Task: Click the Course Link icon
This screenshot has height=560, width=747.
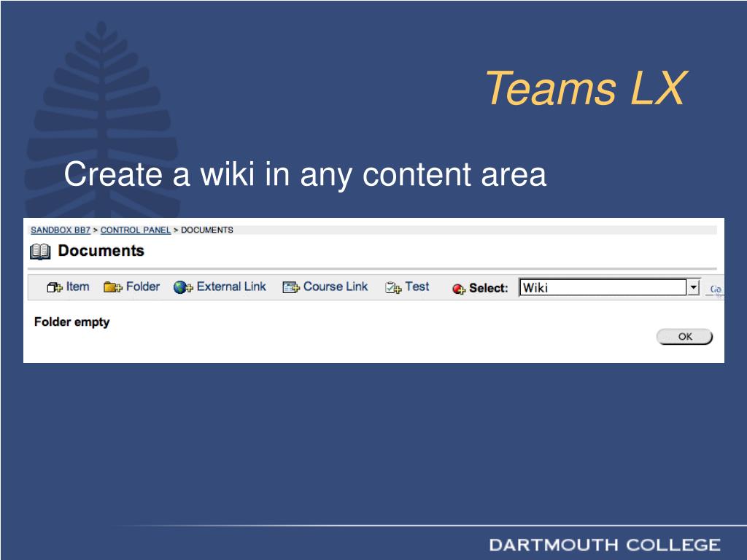Action: pyautogui.click(x=290, y=287)
